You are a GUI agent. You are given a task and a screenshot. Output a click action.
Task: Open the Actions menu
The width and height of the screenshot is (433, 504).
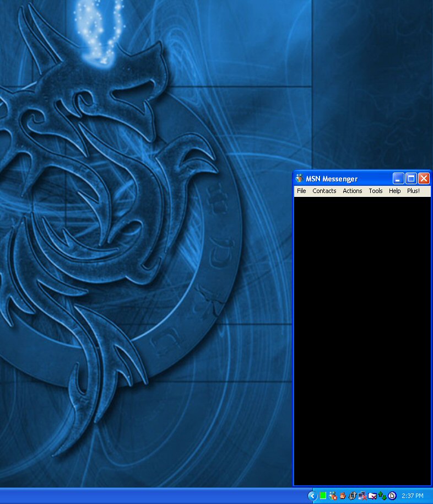point(352,191)
